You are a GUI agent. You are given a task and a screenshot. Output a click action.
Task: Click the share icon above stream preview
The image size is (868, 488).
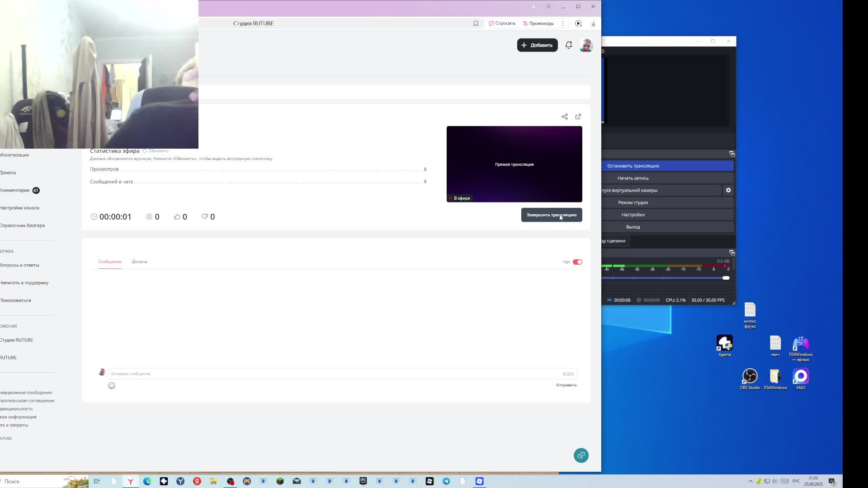(565, 117)
